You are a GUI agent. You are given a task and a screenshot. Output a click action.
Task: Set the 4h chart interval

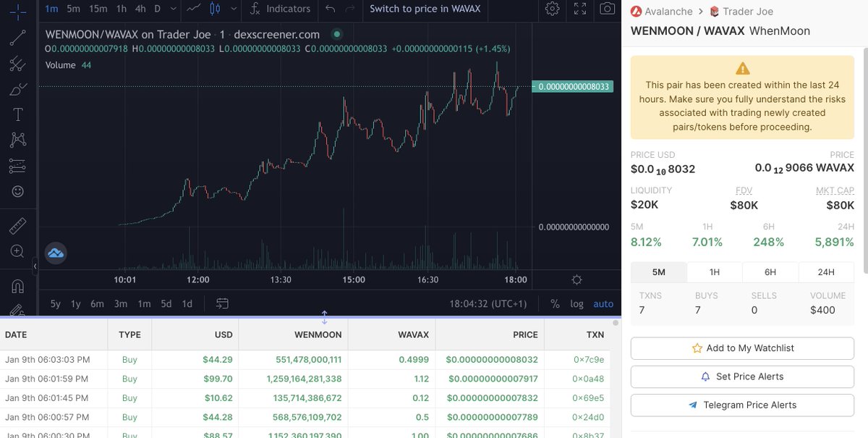140,9
